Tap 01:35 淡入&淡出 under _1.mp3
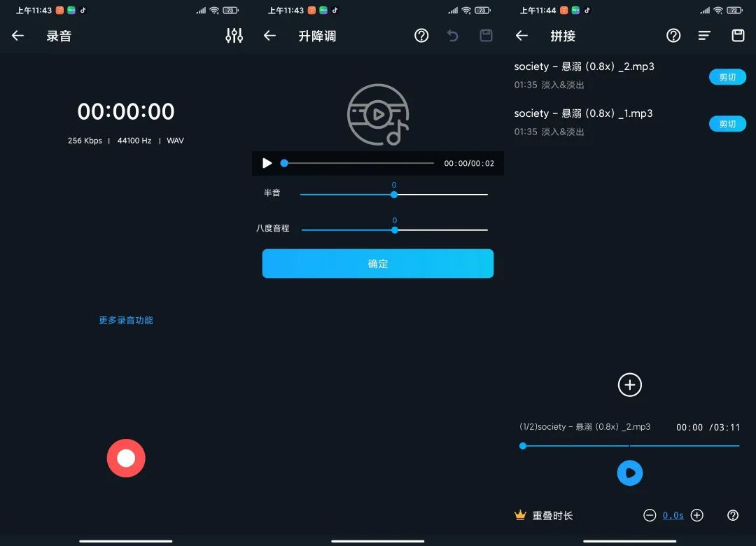Viewport: 756px width, 546px height. click(x=549, y=132)
